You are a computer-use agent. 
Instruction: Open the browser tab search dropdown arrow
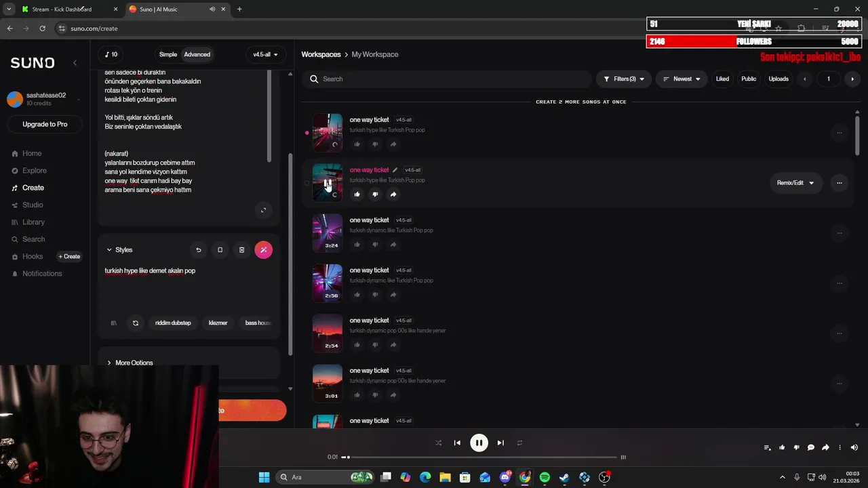click(8, 9)
